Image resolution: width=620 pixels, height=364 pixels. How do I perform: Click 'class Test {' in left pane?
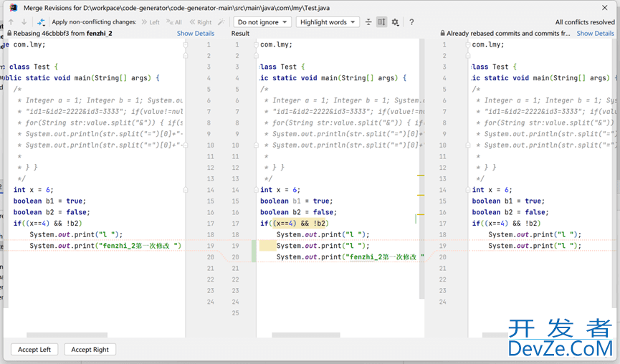tap(34, 67)
